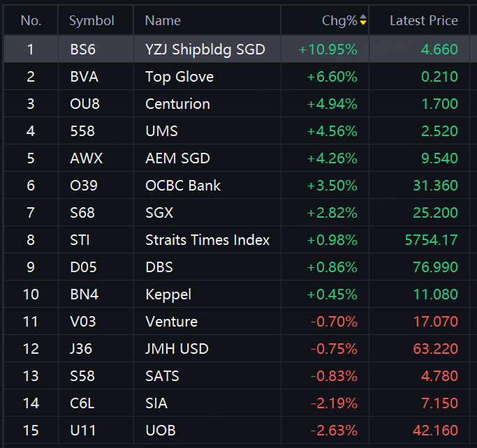Screen dimensions: 477x448
Task: Click the +4.26% change value
Action: point(332,158)
